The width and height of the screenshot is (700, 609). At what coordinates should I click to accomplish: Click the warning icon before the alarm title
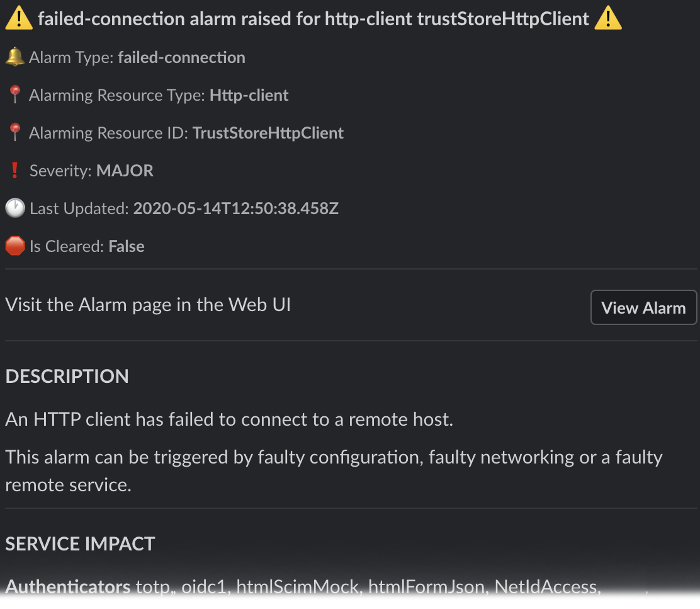click(x=18, y=18)
